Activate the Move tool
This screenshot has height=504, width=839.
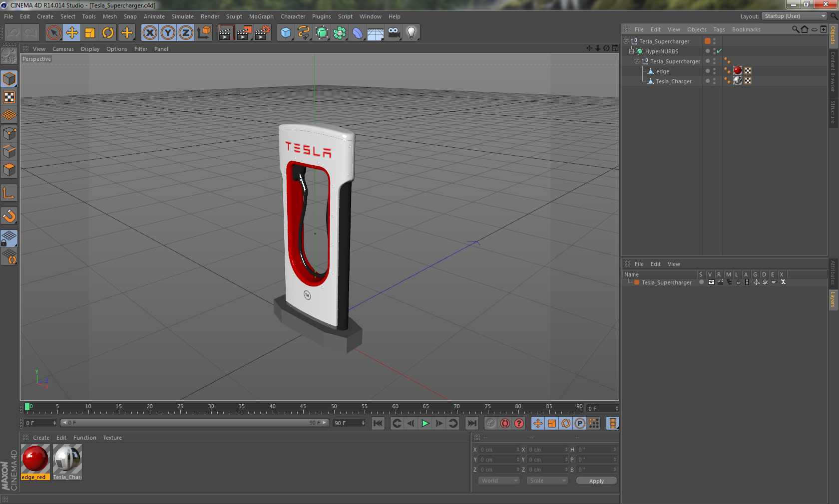click(x=72, y=33)
